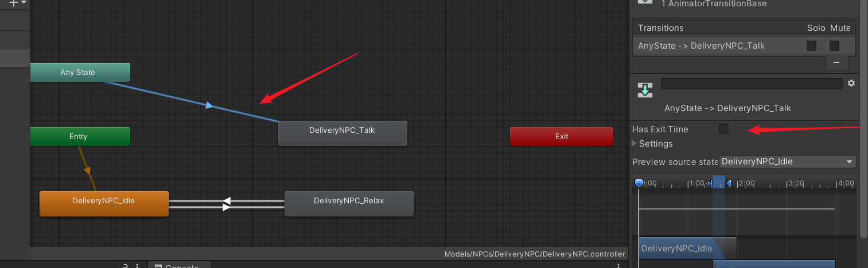Click the transition icon beside the name field

[x=645, y=90]
